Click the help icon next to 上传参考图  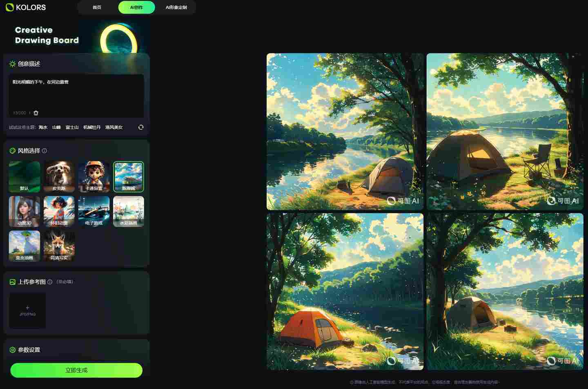tap(50, 282)
